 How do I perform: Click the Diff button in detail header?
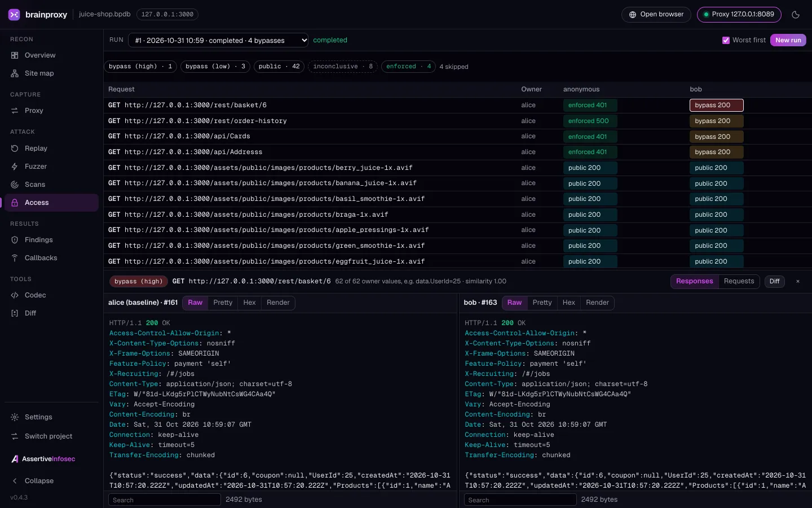point(775,281)
